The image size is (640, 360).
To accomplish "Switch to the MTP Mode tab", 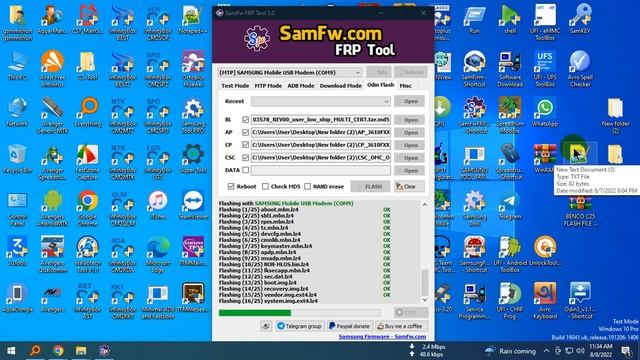I will pyautogui.click(x=268, y=86).
